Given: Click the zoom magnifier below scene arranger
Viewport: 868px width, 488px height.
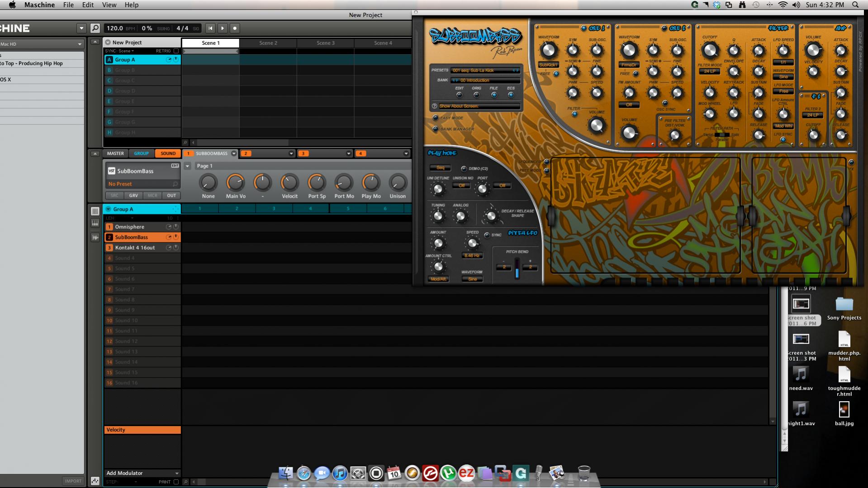Looking at the screenshot, I should coord(185,142).
